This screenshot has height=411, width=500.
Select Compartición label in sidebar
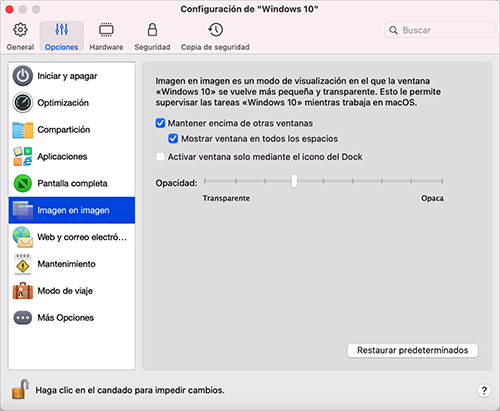click(x=64, y=130)
